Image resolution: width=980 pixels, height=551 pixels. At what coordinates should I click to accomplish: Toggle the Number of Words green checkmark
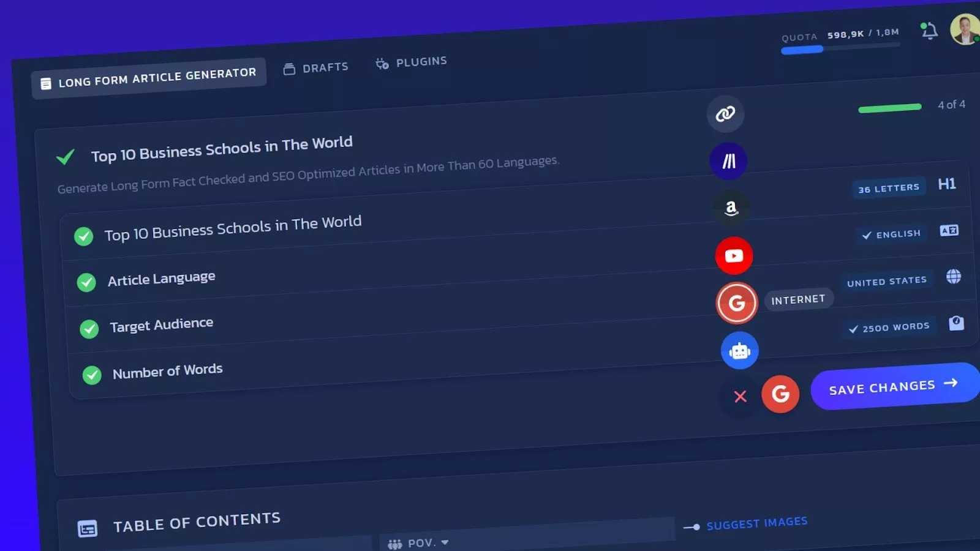pyautogui.click(x=92, y=375)
